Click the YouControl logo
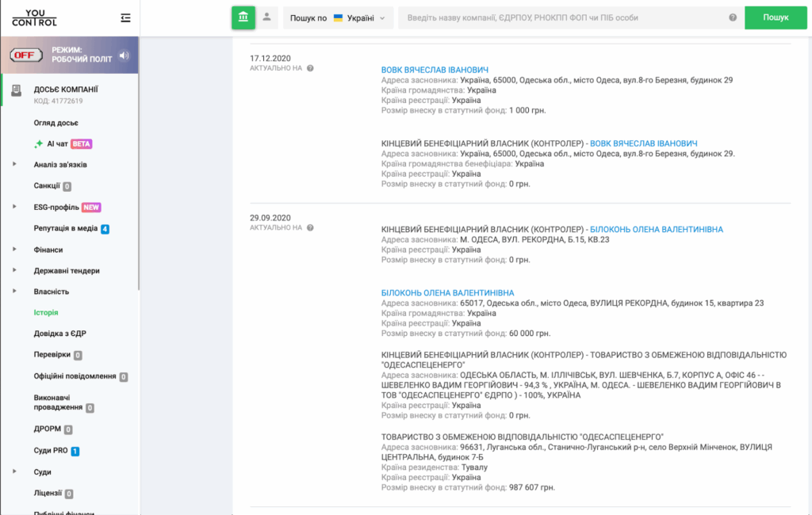The height and width of the screenshot is (515, 812). coord(35,17)
